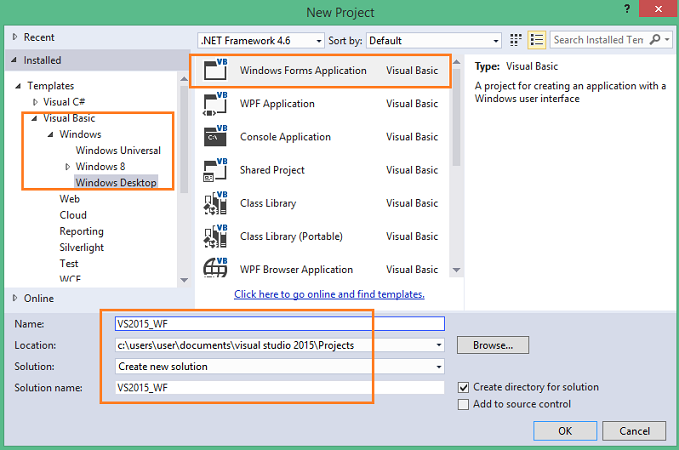Click the Class Library (Portable) icon
Image resolution: width=679 pixels, height=450 pixels.
(215, 236)
